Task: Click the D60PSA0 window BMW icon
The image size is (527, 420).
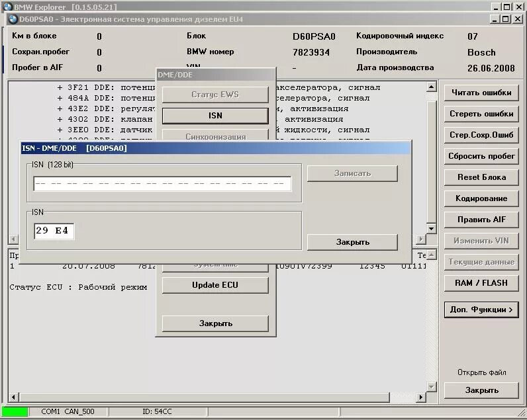Action: pos(13,19)
